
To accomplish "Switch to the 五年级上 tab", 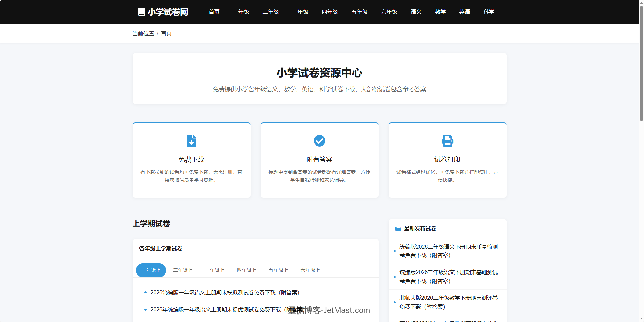I will click(278, 270).
